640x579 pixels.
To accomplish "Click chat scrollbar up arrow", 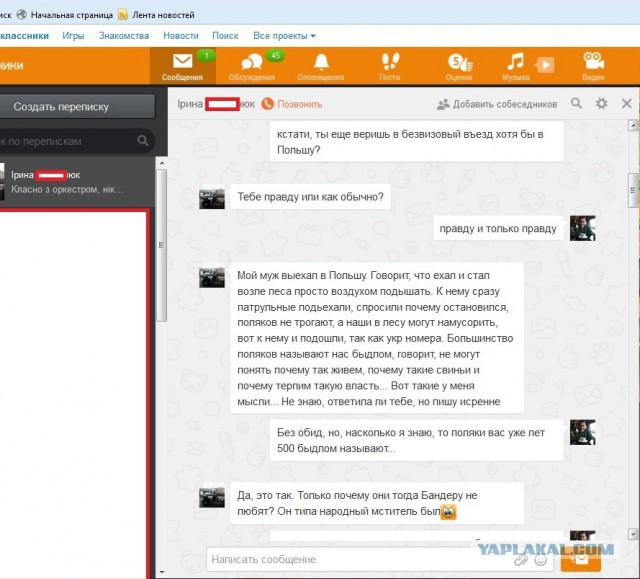I will coord(633,125).
